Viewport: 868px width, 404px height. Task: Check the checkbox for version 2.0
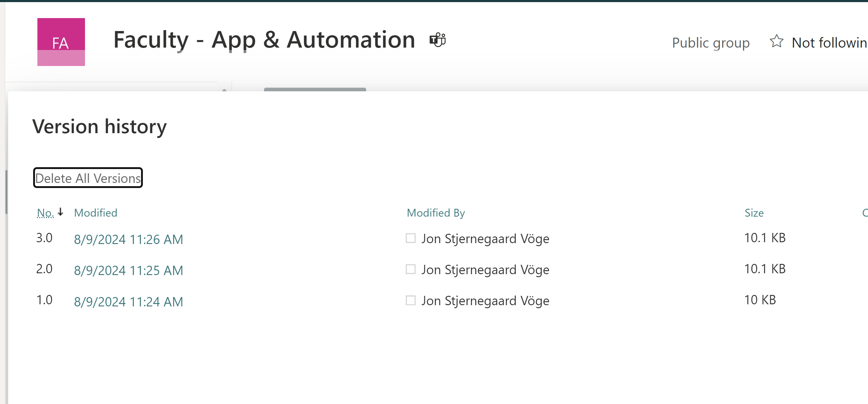tap(411, 269)
